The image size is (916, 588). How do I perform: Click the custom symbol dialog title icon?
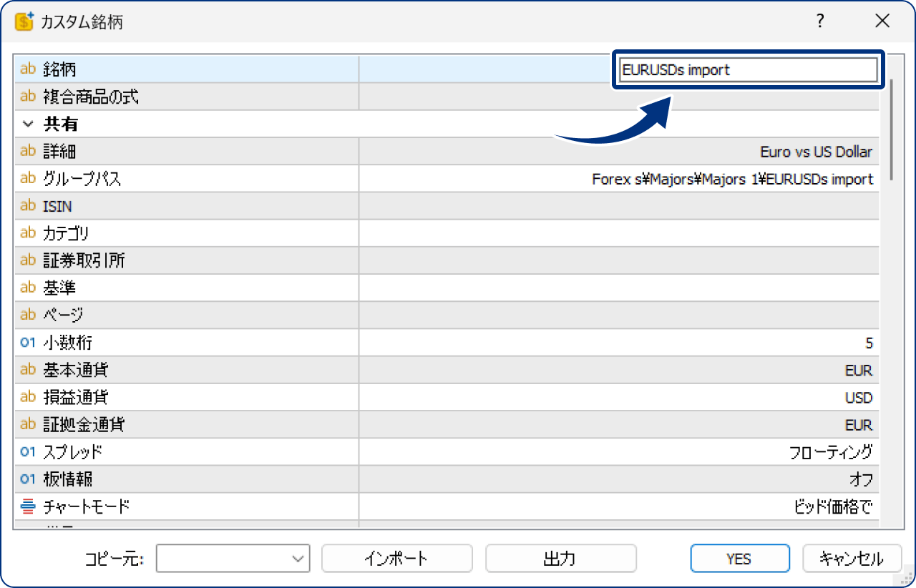tap(25, 21)
